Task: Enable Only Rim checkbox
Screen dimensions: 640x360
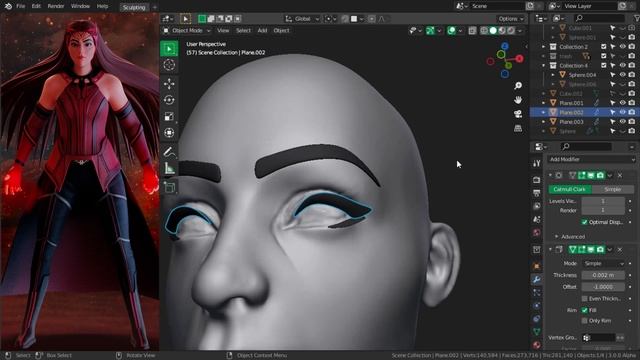Action: [584, 321]
